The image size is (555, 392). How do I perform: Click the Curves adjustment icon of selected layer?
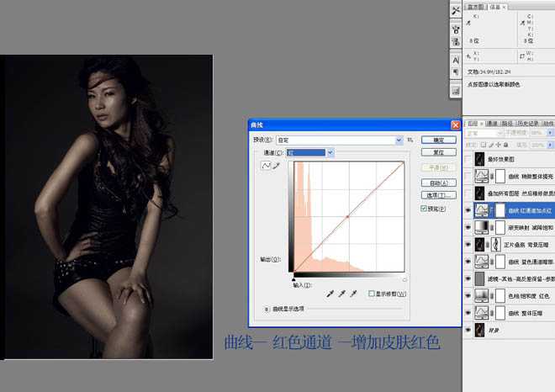(481, 210)
